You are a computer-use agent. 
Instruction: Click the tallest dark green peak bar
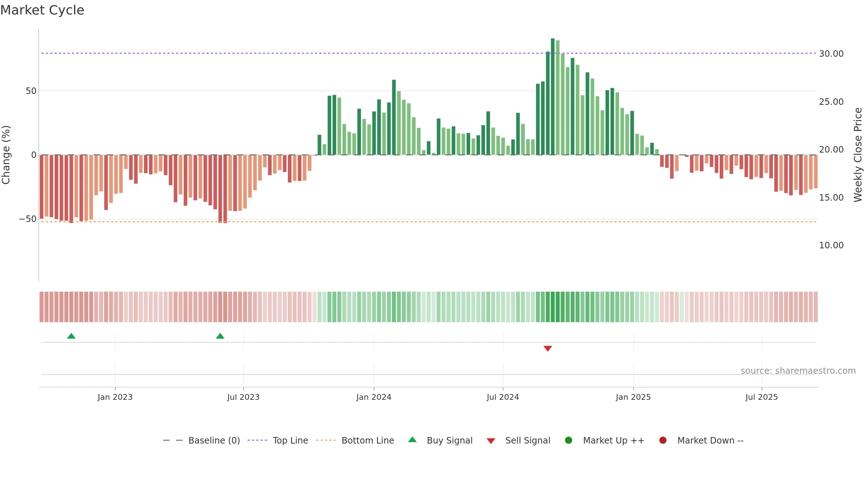[553, 97]
